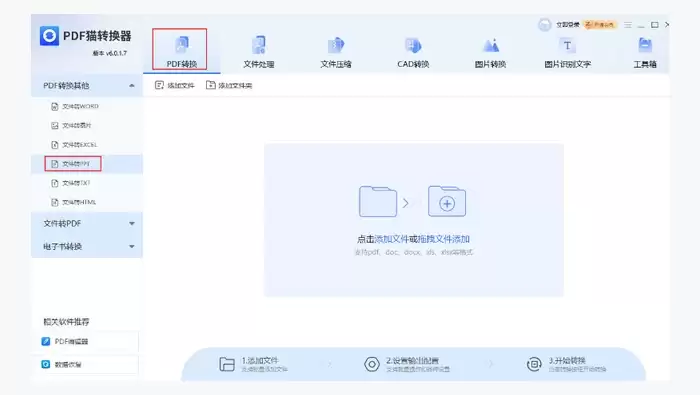Expand the 文件转PDF section
This screenshot has height=395, width=700.
coord(87,223)
